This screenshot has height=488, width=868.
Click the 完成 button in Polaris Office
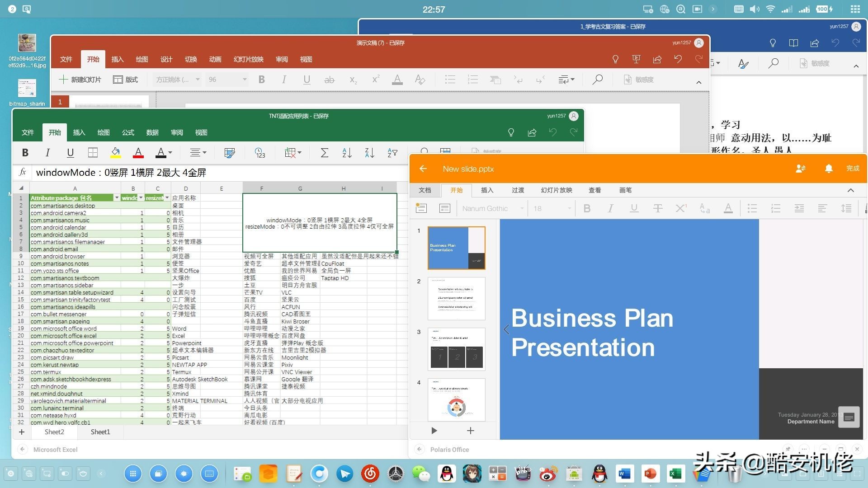click(853, 169)
